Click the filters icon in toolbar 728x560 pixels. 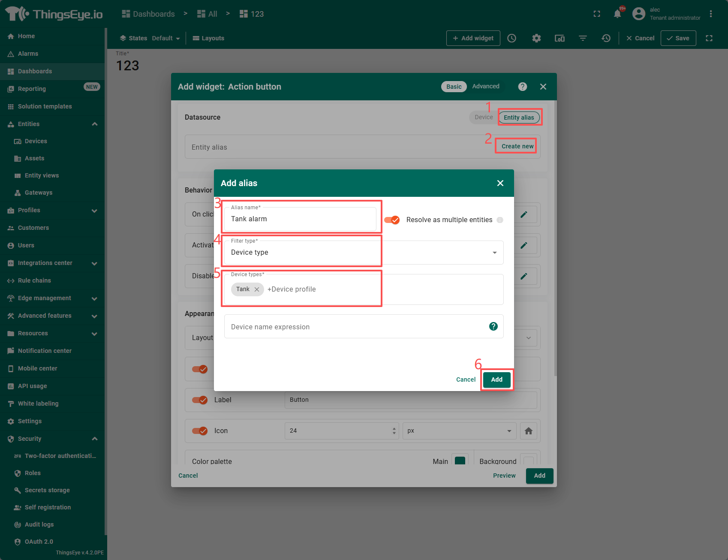click(x=583, y=38)
